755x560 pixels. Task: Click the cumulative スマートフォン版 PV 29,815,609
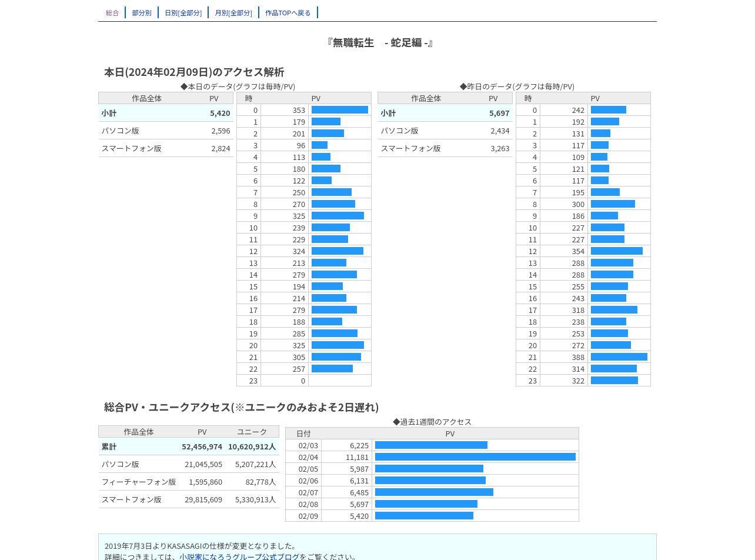click(203, 499)
